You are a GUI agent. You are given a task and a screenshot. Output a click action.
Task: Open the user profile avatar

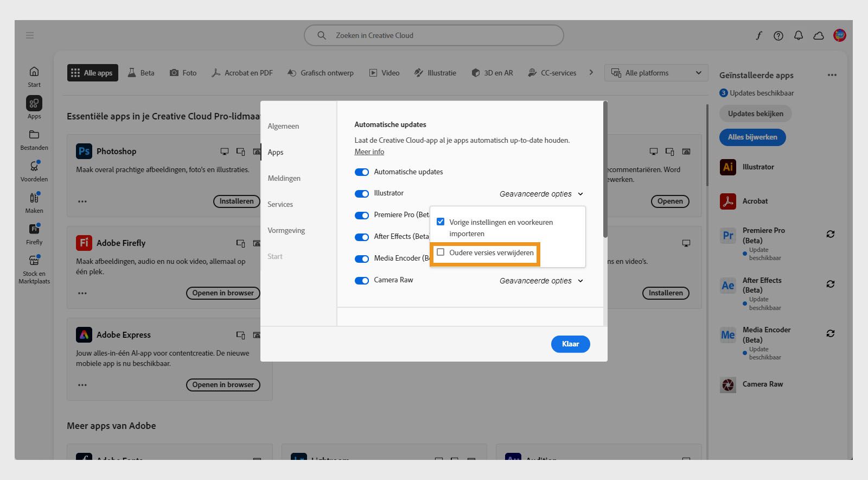(840, 35)
